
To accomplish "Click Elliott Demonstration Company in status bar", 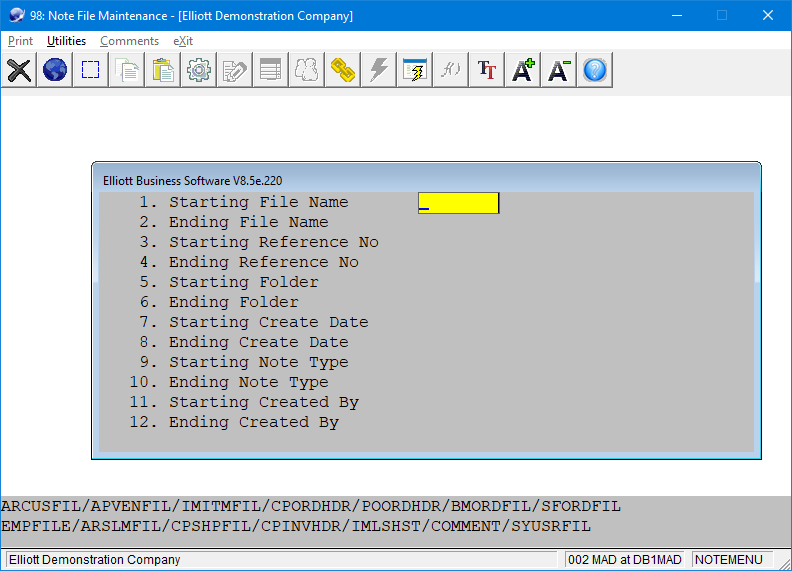I will point(94,560).
